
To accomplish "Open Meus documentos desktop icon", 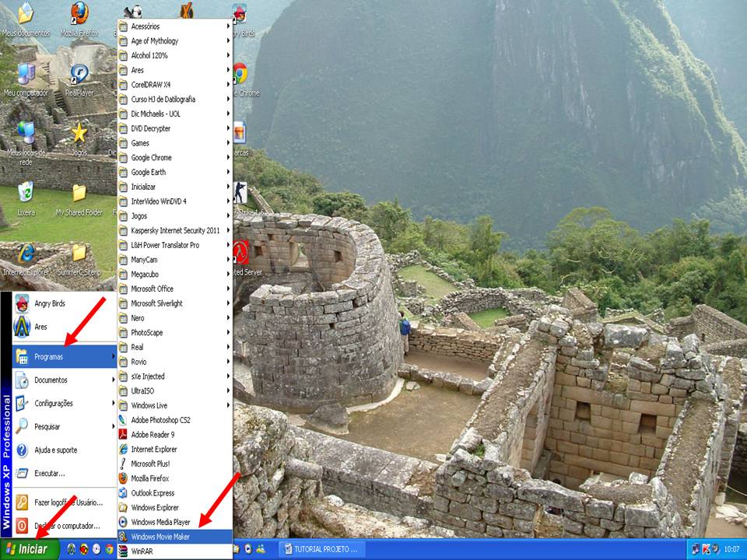I will [x=26, y=20].
